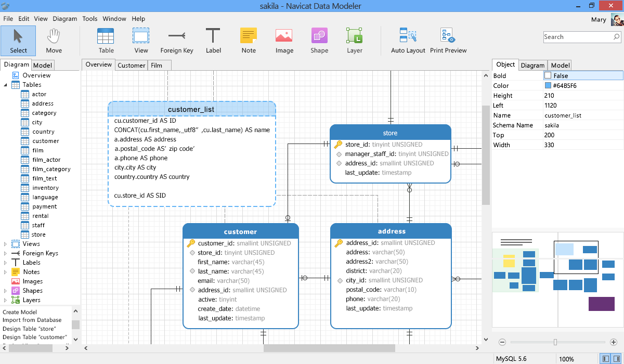Click Import from Database history entry
Image resolution: width=624 pixels, height=364 pixels.
(32, 320)
